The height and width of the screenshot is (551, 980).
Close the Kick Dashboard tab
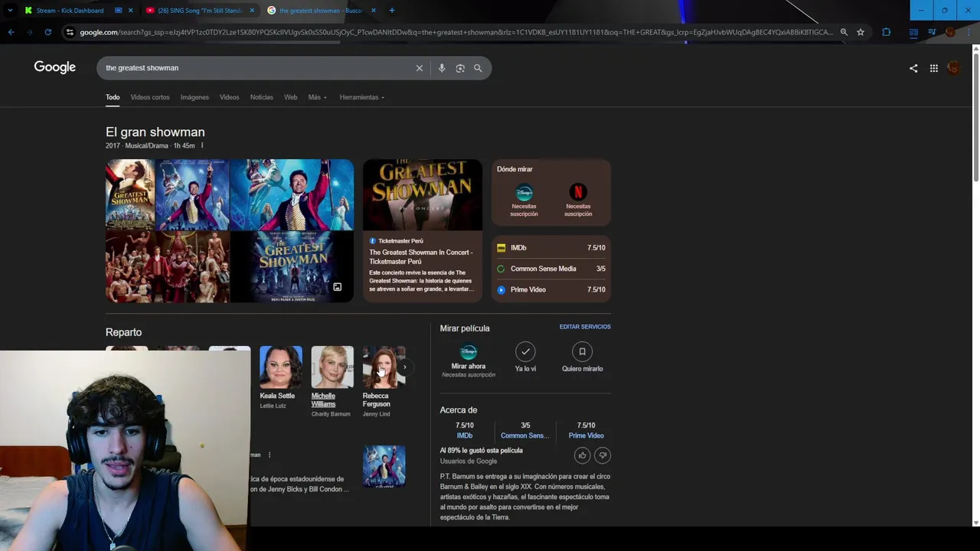click(x=130, y=11)
